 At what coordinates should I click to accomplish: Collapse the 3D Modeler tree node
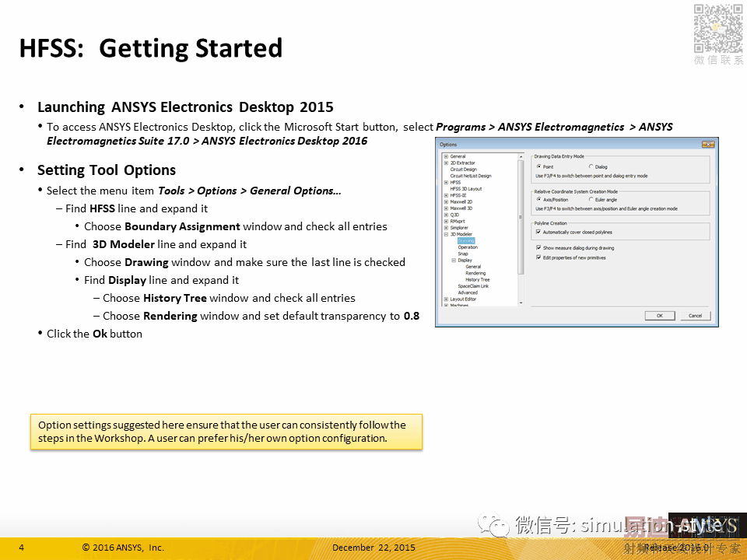coord(446,234)
